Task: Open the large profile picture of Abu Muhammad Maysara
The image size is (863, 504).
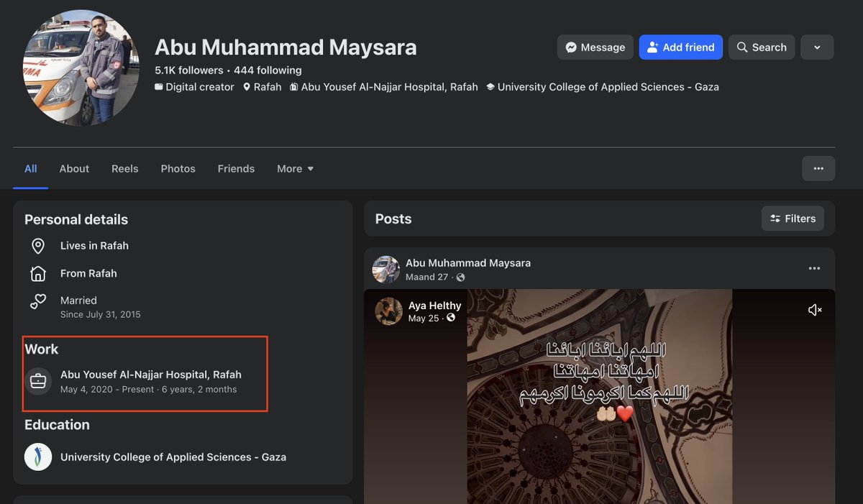Action: [x=81, y=68]
